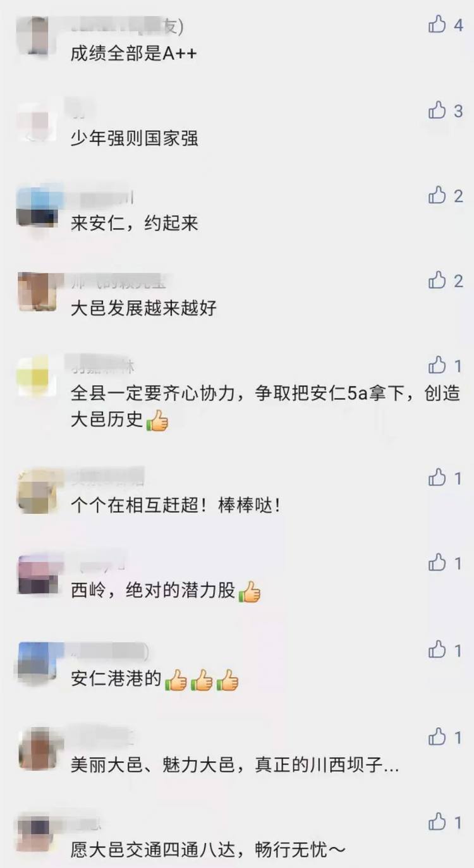Viewport: 474px width, 868px height.
Task: Open avatar beside 安仁港港的 comment
Action: pyautogui.click(x=37, y=661)
